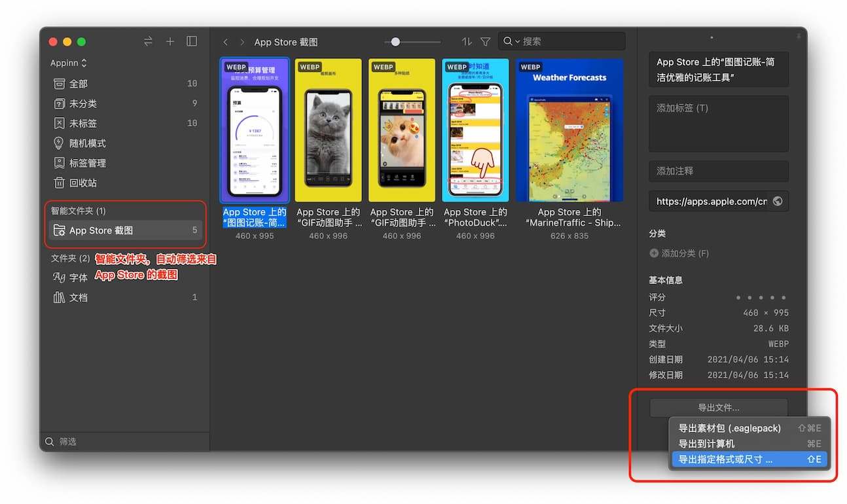Click the 导出文件... button

(718, 407)
